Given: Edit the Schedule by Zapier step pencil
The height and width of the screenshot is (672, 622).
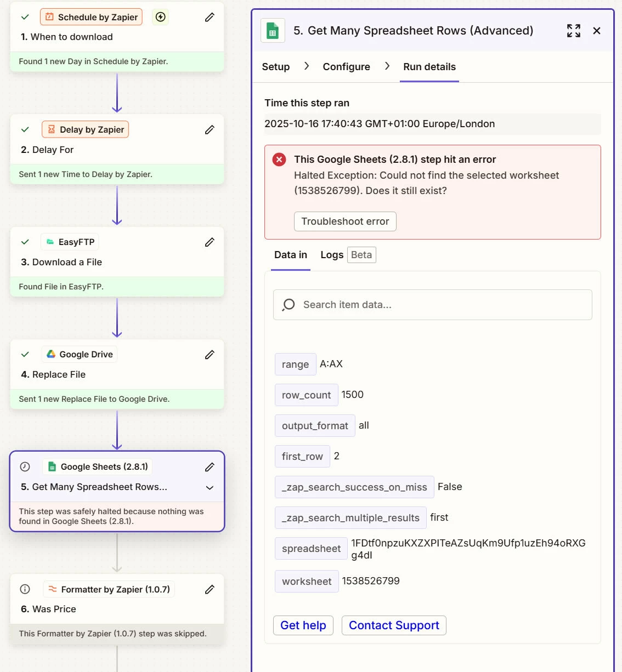Looking at the screenshot, I should (x=210, y=18).
